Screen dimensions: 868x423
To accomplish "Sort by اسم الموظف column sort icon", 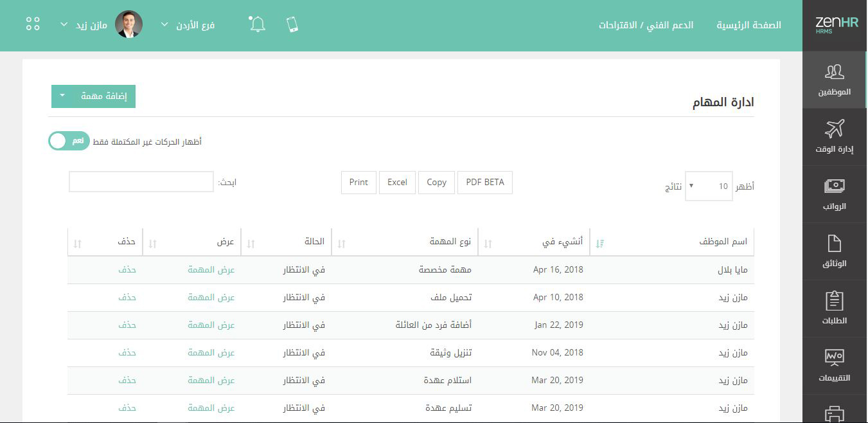I will pyautogui.click(x=600, y=244).
